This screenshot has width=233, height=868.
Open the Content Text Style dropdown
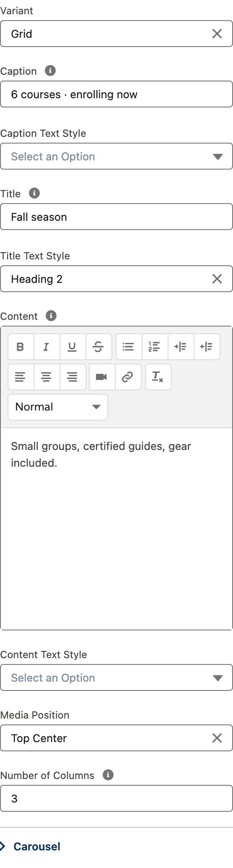pyautogui.click(x=116, y=677)
